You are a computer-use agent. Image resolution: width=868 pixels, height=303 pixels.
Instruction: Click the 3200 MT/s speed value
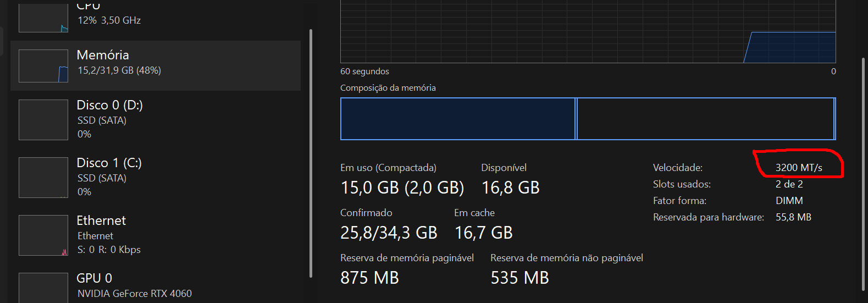pos(799,168)
